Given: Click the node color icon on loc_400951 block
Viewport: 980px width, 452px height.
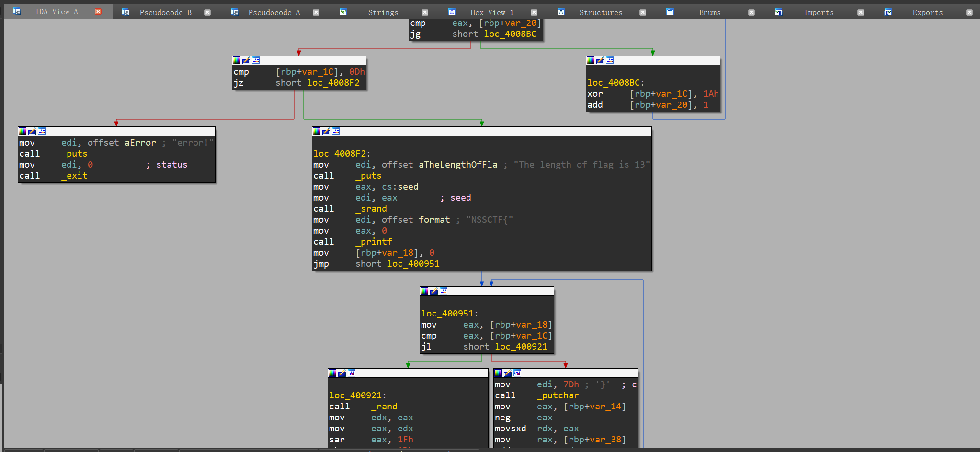Looking at the screenshot, I should point(424,291).
